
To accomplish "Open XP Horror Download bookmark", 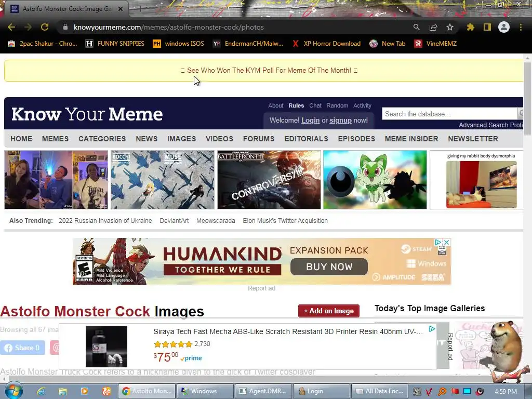I will pos(326,44).
